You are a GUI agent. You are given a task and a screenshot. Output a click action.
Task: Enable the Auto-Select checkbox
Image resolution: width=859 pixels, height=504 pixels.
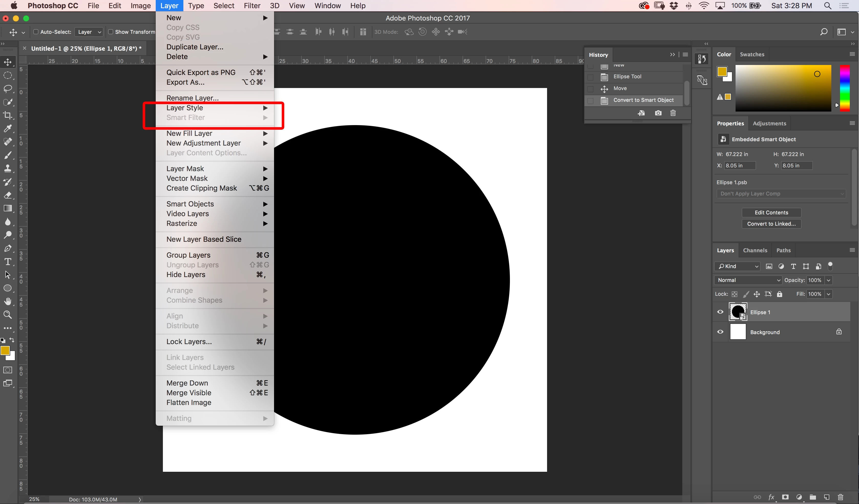coord(36,32)
